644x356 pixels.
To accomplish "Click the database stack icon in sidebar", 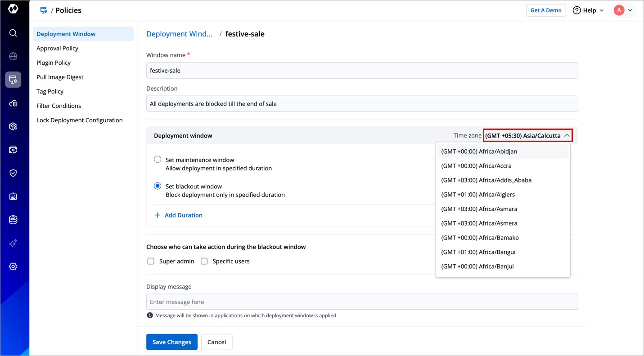I will tap(13, 220).
